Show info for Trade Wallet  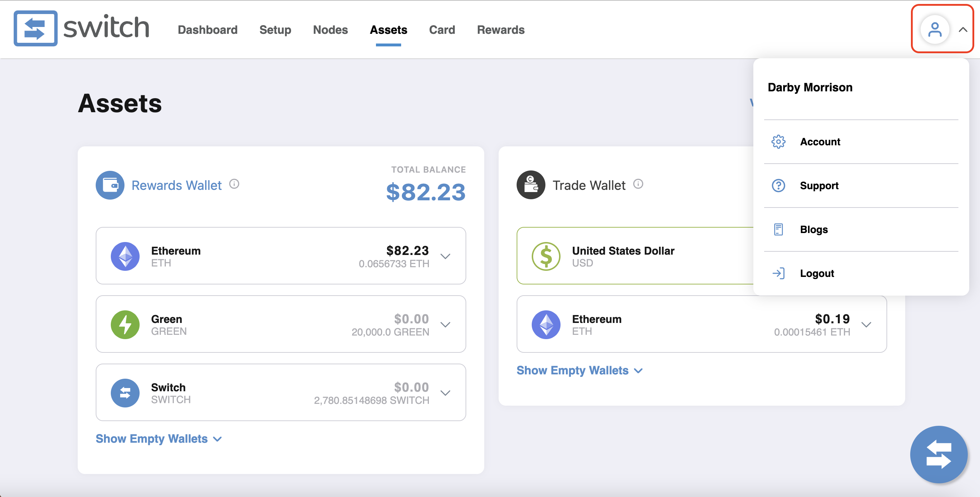coord(638,184)
